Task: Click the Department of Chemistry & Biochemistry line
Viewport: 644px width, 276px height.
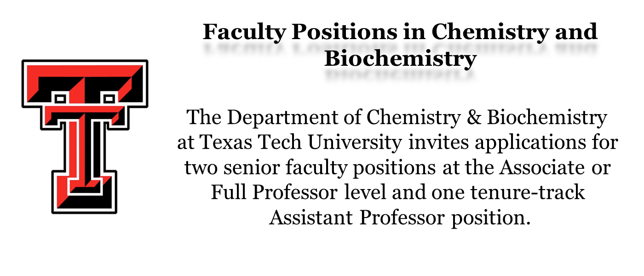Action: [397, 118]
